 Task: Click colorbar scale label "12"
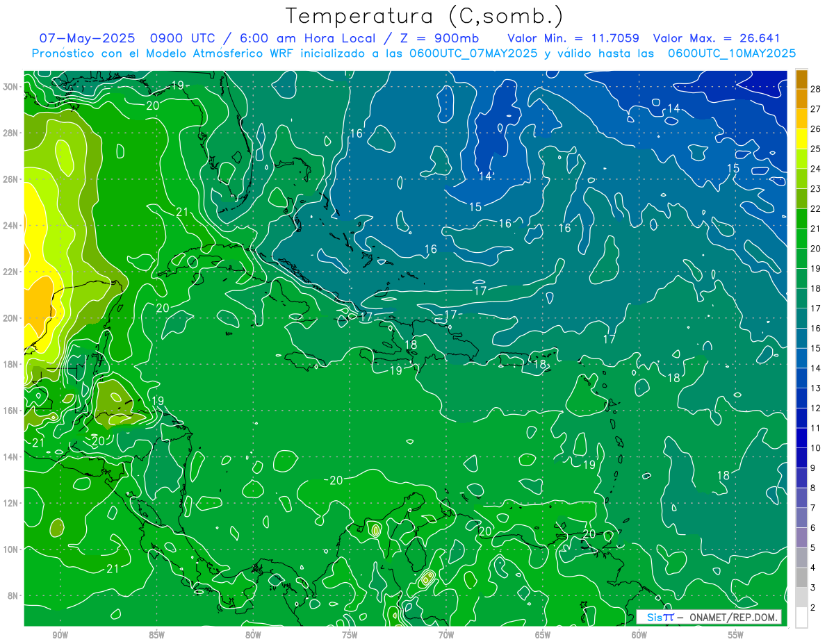pyautogui.click(x=816, y=408)
